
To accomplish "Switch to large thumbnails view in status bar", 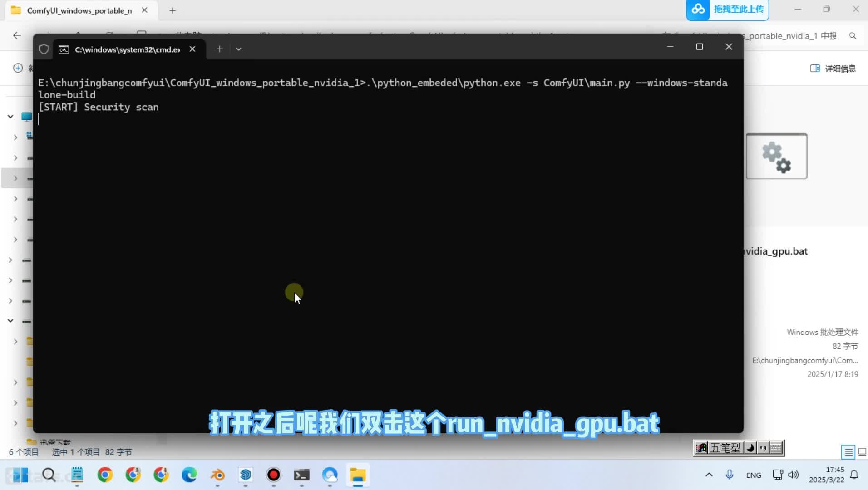I will 862,452.
